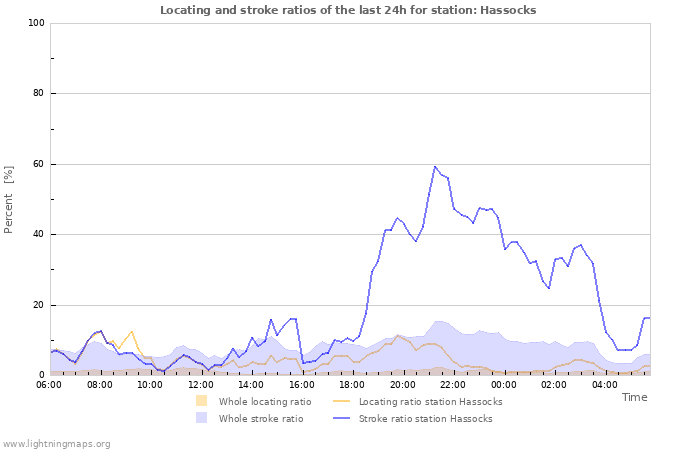Click the 20 percent axis value

coord(39,305)
